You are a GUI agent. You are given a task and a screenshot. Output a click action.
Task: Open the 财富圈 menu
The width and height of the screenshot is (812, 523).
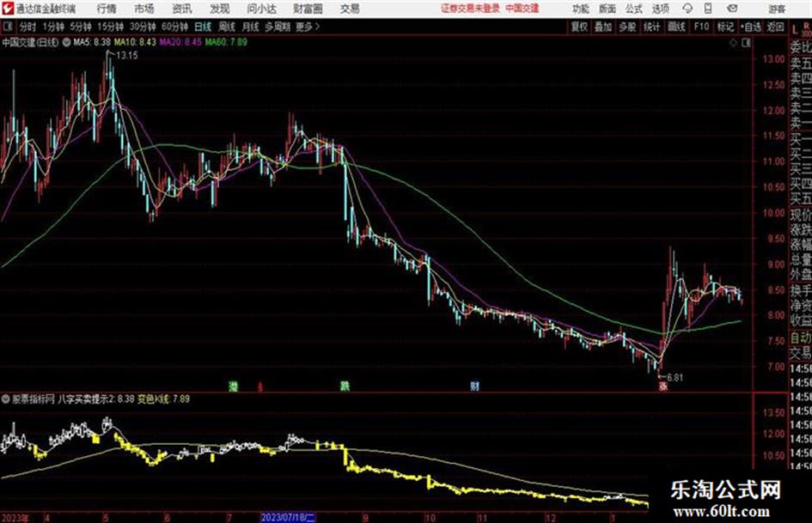point(308,9)
